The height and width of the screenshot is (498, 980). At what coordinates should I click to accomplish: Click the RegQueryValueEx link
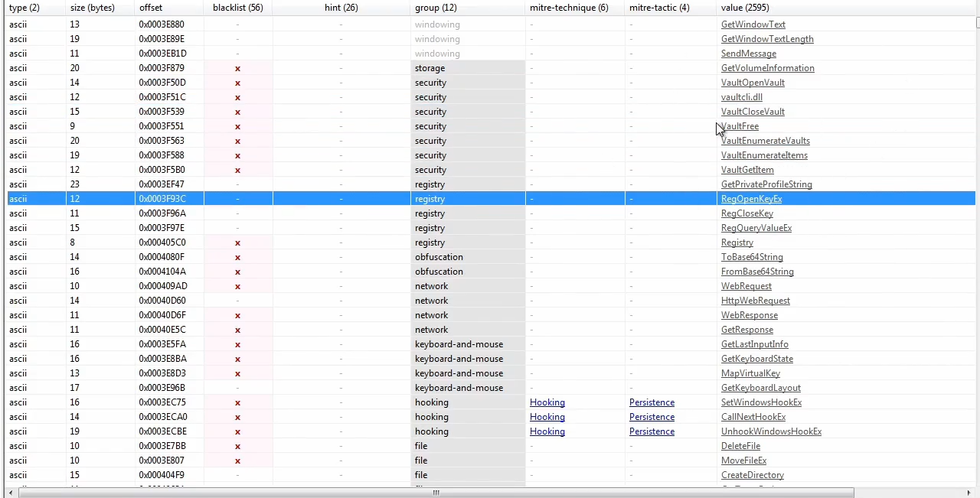tap(756, 228)
